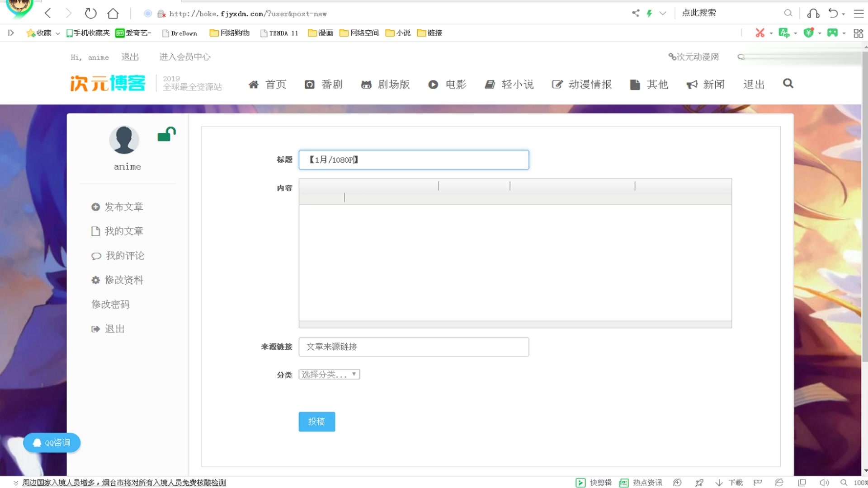Open the browser hamburger menu

(x=859, y=14)
